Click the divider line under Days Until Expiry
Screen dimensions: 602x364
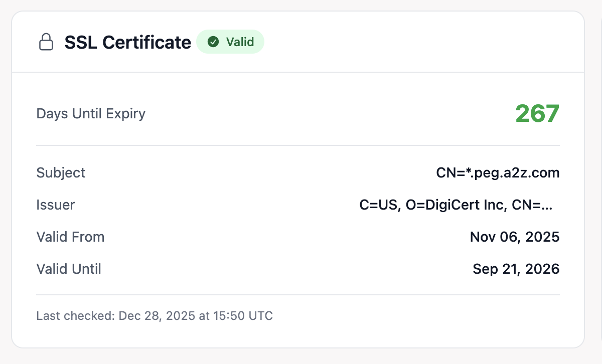[297, 145]
